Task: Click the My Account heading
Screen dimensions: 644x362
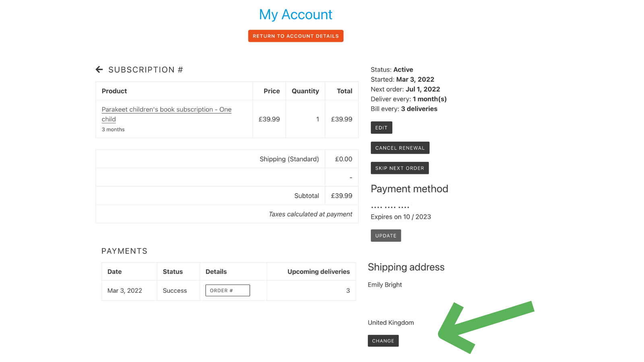Action: pos(296,14)
